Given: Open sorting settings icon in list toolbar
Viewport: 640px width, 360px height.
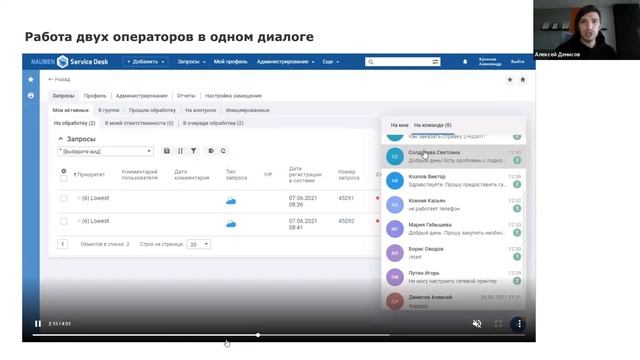Looking at the screenshot, I should 180,151.
